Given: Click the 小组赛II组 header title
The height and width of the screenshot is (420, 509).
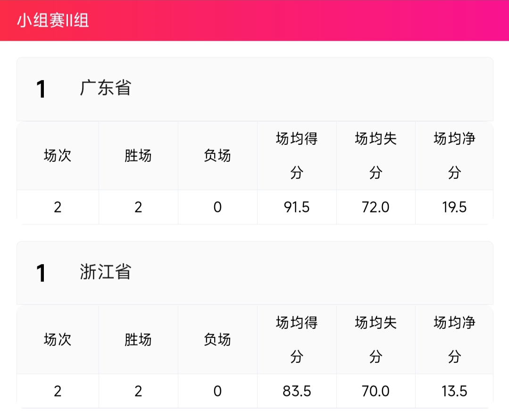Looking at the screenshot, I should click(x=53, y=21).
